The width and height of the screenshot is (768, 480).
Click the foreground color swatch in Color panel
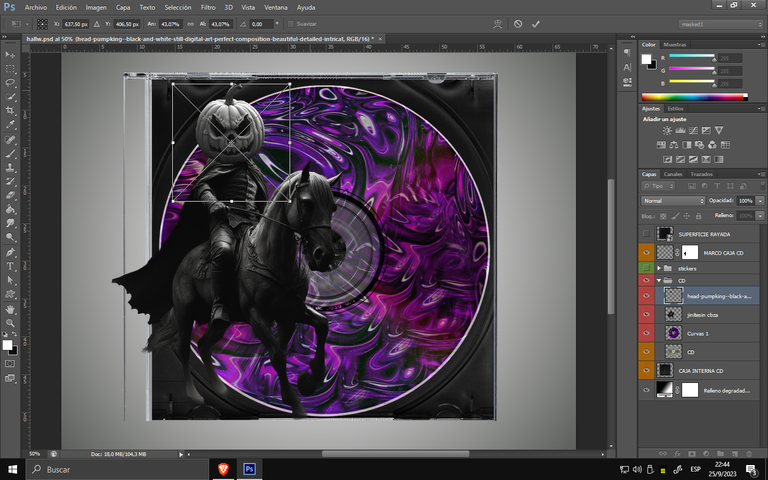(647, 59)
